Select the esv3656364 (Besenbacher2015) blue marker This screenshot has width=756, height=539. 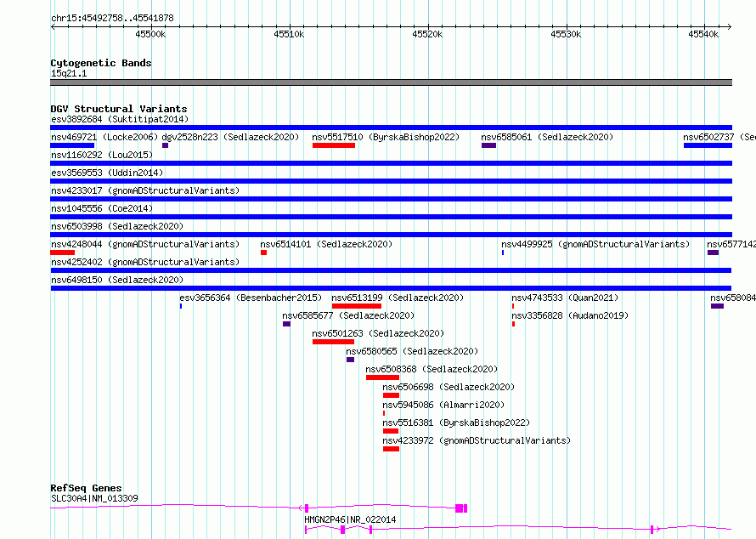[x=181, y=306]
